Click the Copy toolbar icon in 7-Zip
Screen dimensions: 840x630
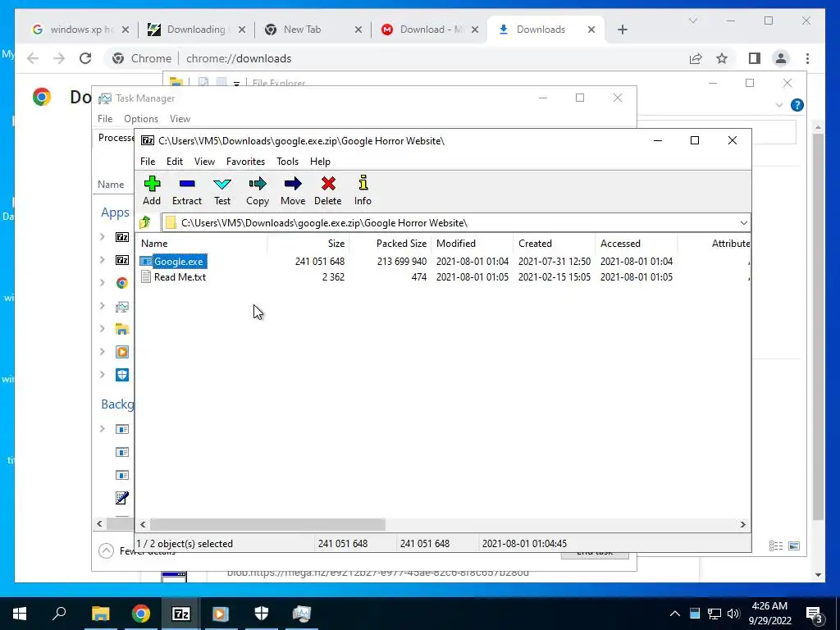pyautogui.click(x=258, y=185)
